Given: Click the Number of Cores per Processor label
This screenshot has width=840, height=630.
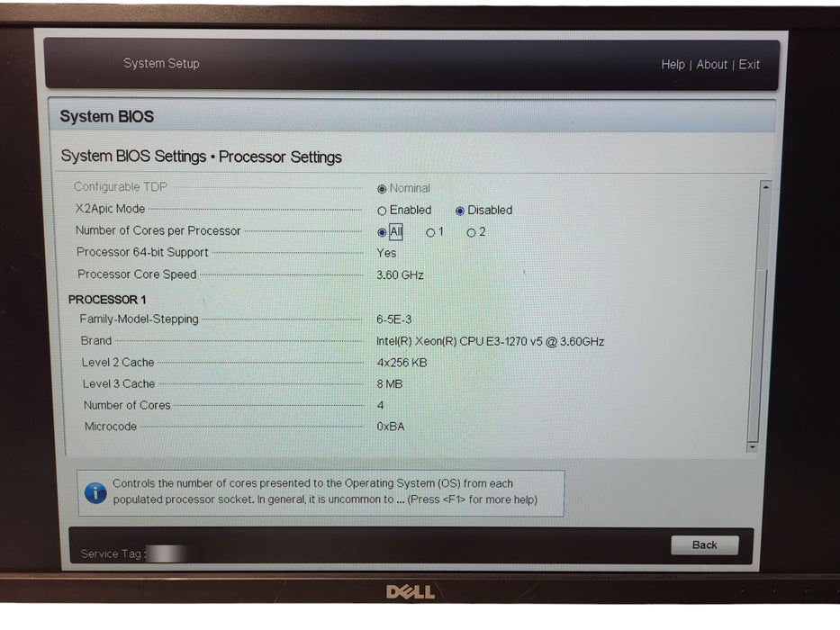Looking at the screenshot, I should [158, 230].
